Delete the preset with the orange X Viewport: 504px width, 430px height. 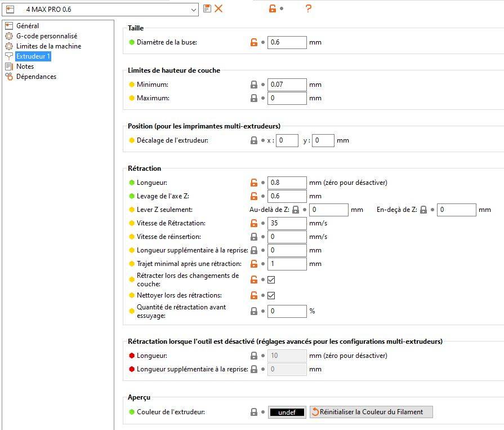(218, 8)
